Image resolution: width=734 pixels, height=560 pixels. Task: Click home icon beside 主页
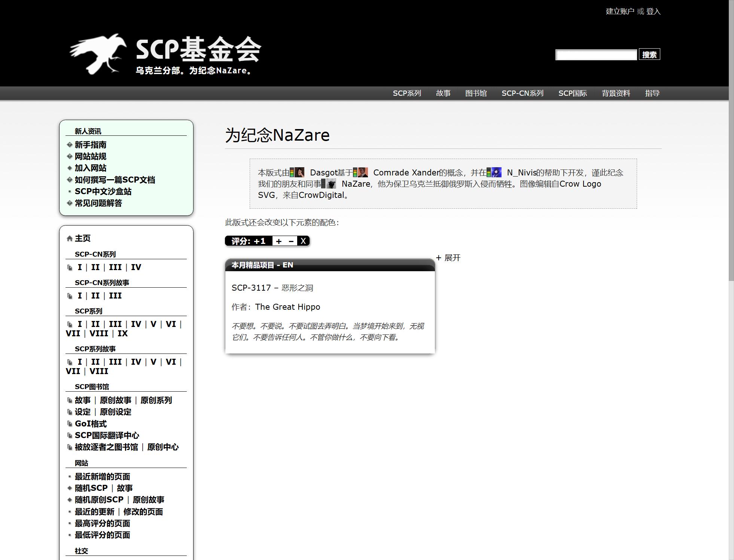69,238
